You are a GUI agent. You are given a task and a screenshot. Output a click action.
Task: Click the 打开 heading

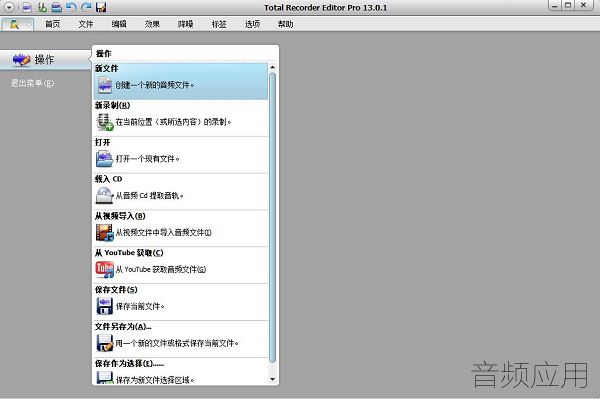coord(103,142)
